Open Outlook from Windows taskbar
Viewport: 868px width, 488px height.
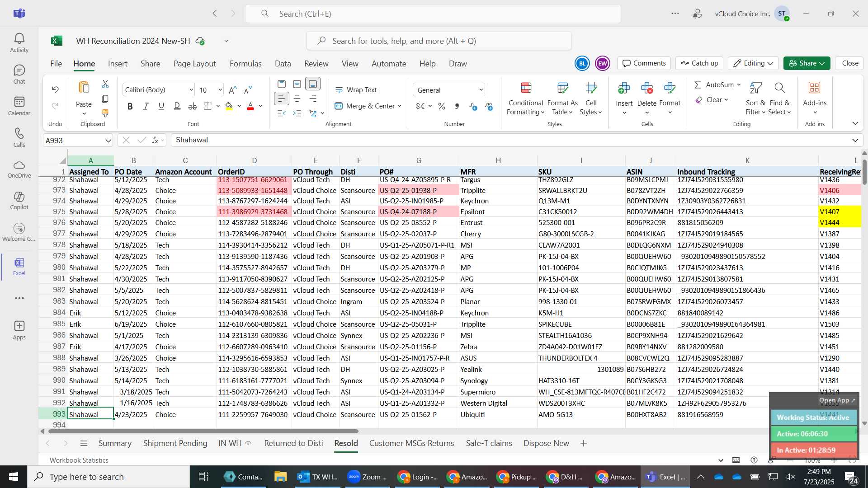pyautogui.click(x=317, y=477)
